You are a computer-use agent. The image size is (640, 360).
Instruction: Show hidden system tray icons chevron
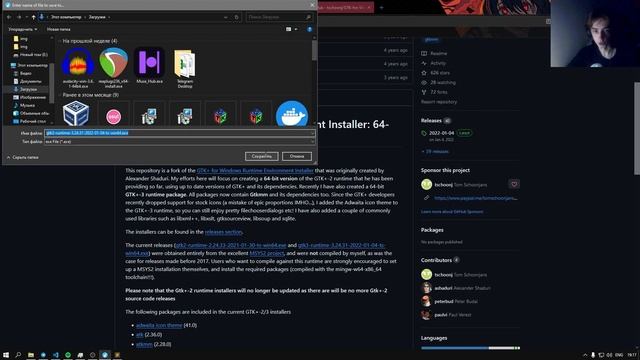coord(585,355)
